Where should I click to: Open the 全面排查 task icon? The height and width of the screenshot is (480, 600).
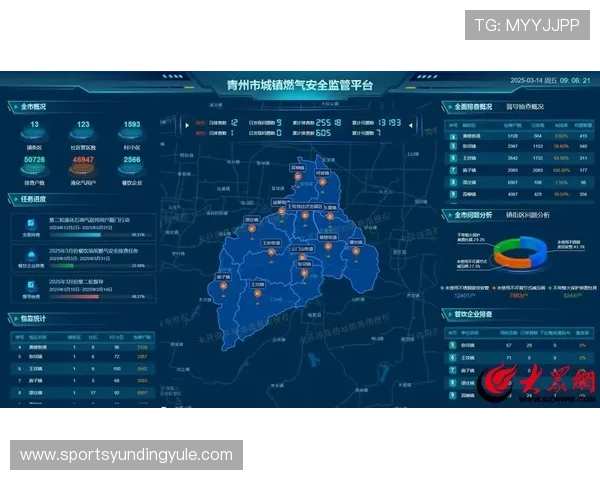point(31,223)
